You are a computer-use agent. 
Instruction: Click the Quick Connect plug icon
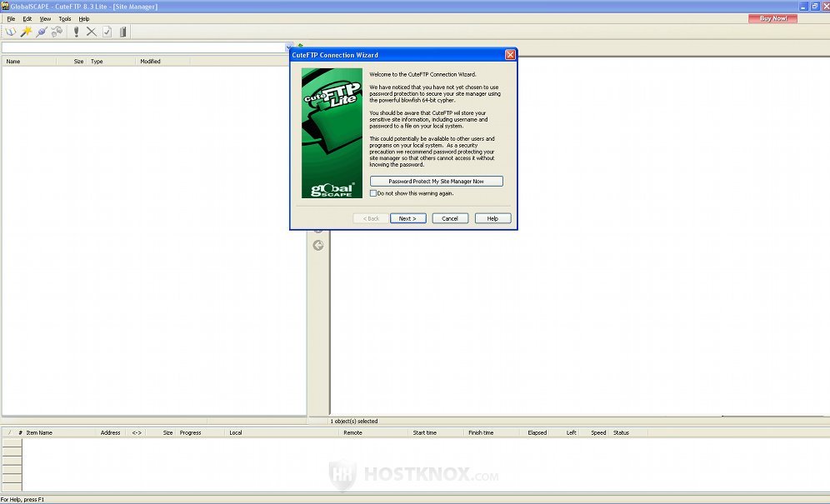(x=42, y=32)
